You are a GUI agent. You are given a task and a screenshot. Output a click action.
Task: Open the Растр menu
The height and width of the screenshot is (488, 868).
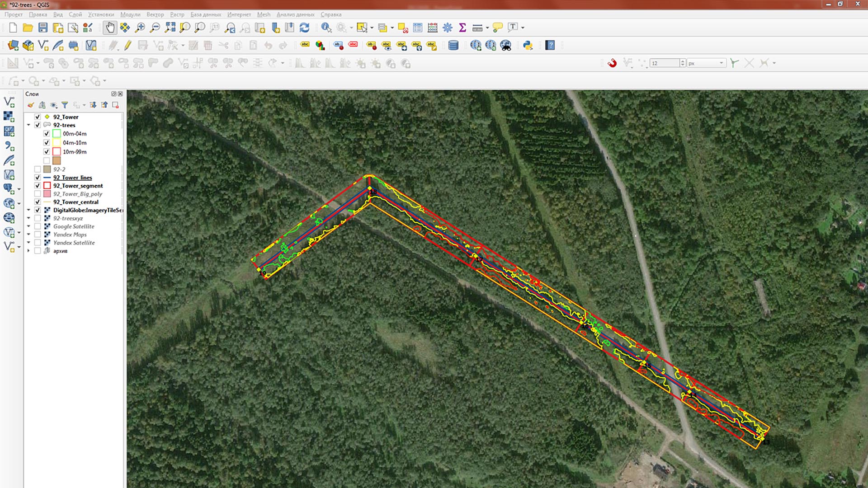tap(177, 14)
